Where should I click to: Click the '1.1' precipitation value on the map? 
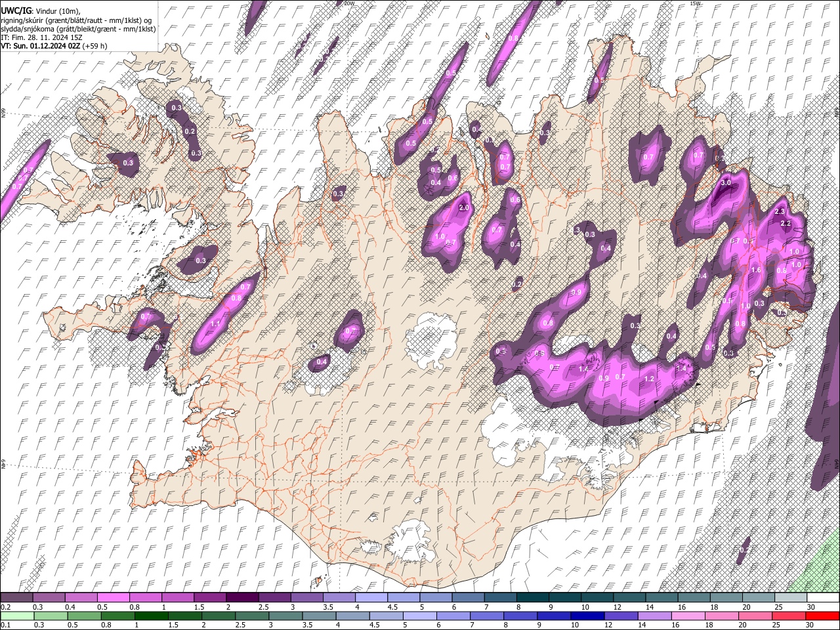coord(215,324)
